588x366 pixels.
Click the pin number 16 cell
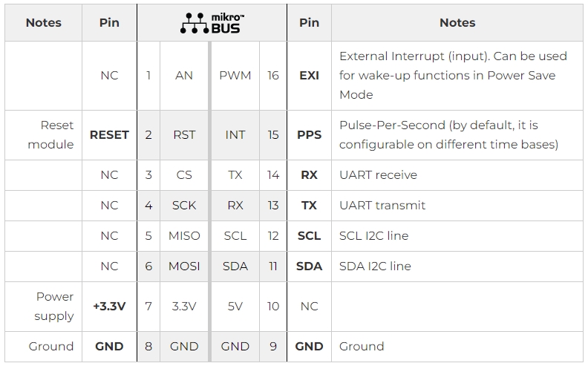tap(273, 76)
